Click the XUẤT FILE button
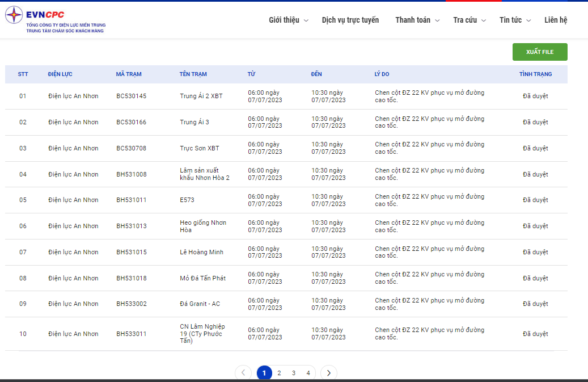 [x=540, y=52]
